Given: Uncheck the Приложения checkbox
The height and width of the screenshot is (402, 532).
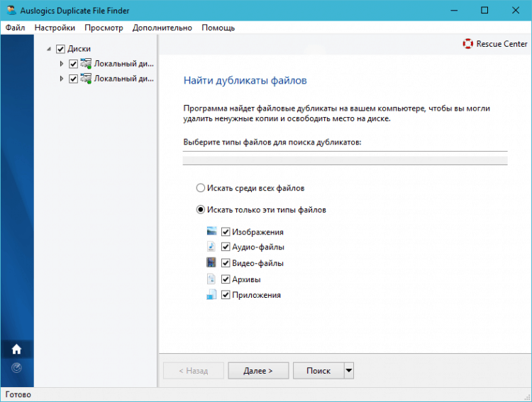Looking at the screenshot, I should tap(226, 295).
